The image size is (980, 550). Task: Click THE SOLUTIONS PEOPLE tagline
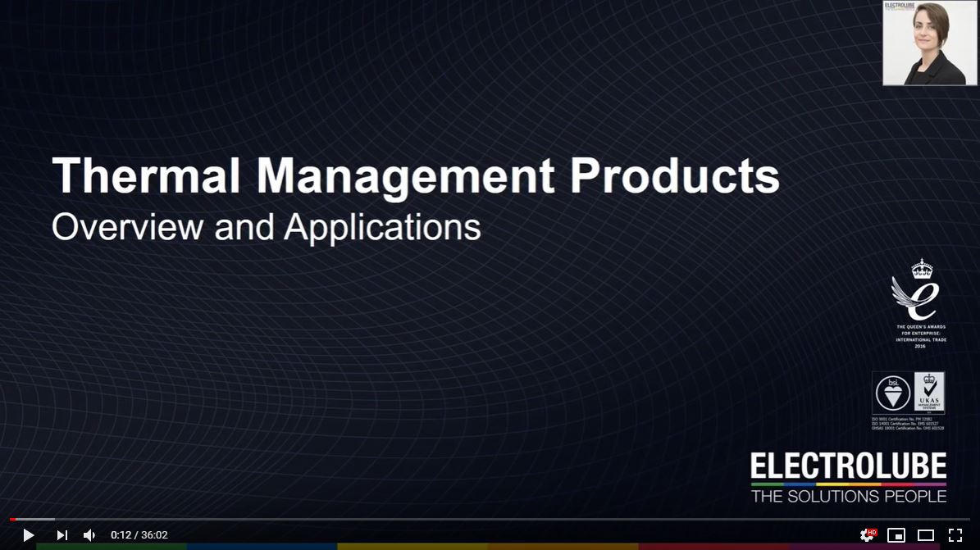(847, 495)
